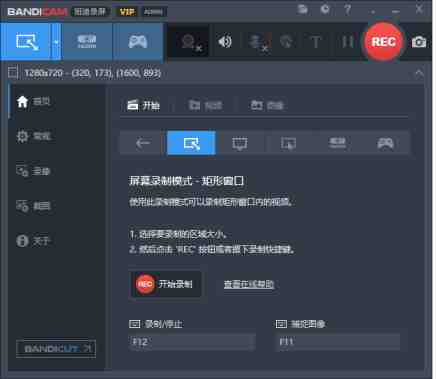
Task: Capture a screenshot with the camera icon
Action: 419,42
